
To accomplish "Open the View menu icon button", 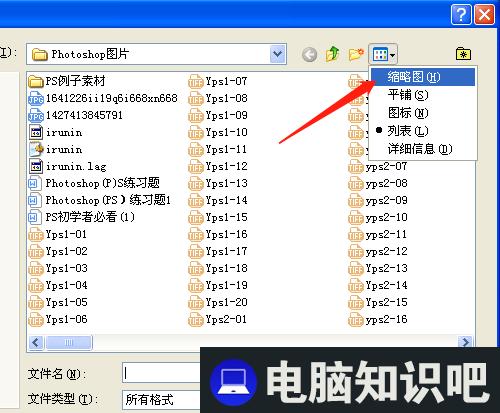I will pos(383,54).
